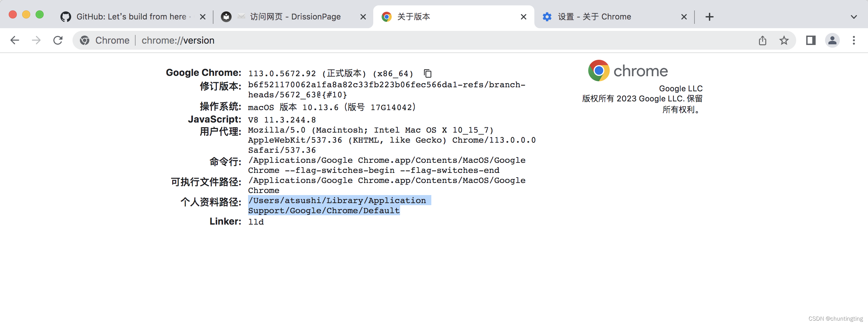The image size is (868, 325).
Task: Open the share page icon
Action: click(763, 40)
